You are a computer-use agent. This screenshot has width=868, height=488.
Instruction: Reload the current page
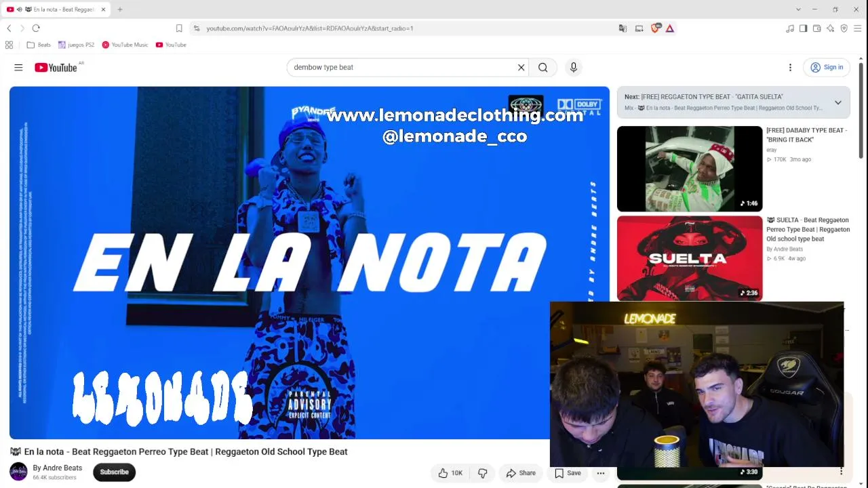36,28
